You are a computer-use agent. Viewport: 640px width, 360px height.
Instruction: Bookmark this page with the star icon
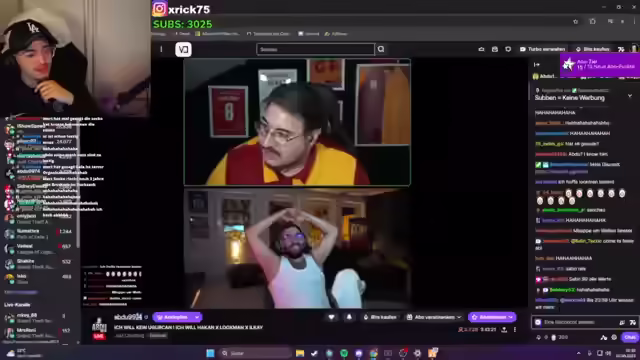[576, 21]
